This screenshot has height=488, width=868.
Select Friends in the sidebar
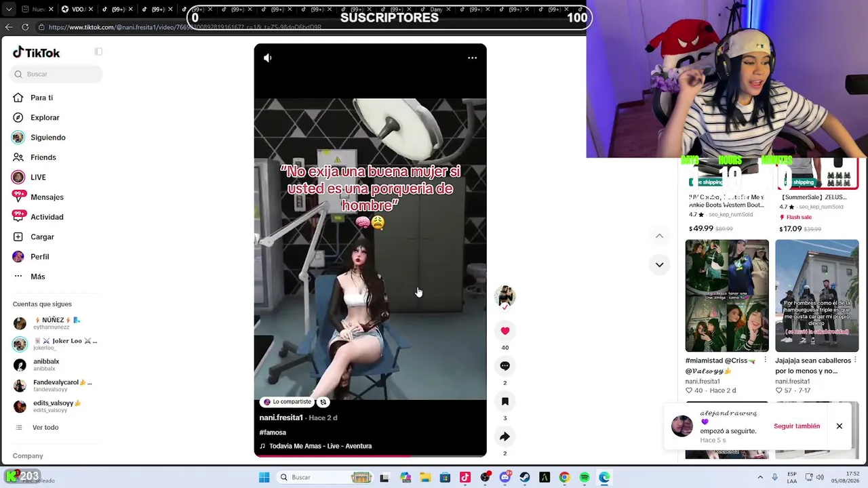click(43, 157)
